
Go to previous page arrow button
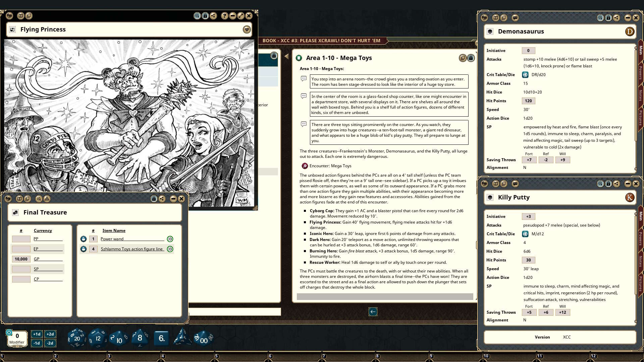point(373,312)
